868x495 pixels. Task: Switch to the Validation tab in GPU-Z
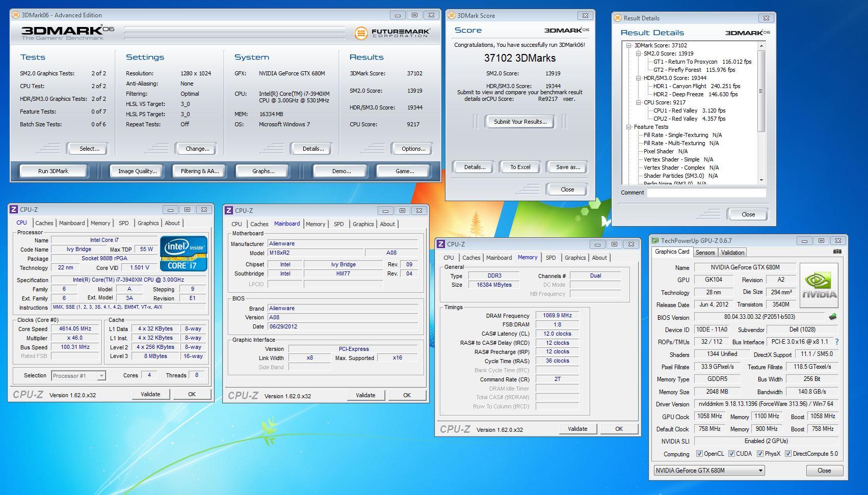pyautogui.click(x=733, y=253)
